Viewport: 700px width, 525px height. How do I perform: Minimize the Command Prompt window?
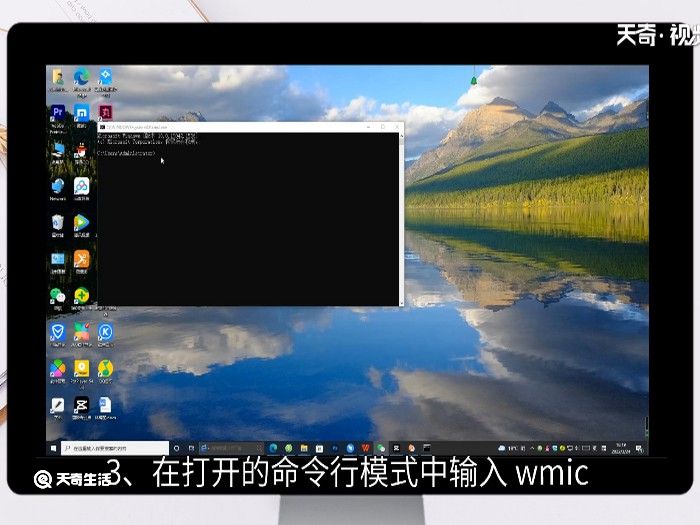pos(368,127)
